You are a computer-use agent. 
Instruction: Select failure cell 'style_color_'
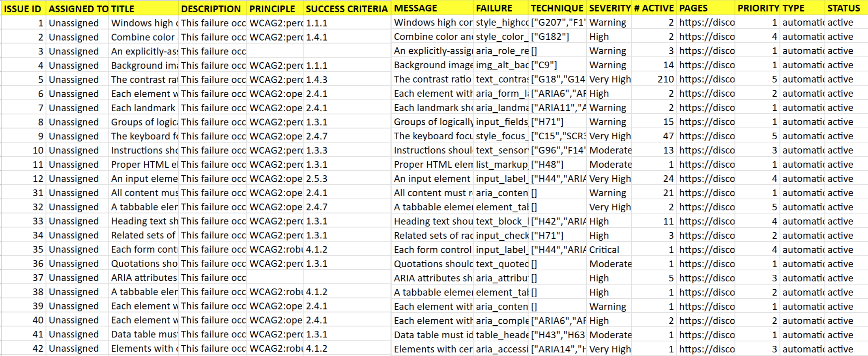coord(501,37)
